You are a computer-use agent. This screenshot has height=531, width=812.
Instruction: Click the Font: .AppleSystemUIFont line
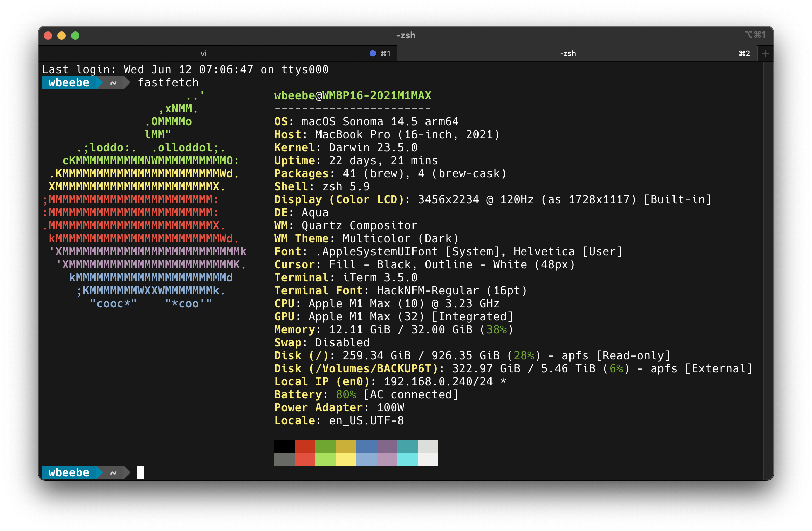[448, 251]
